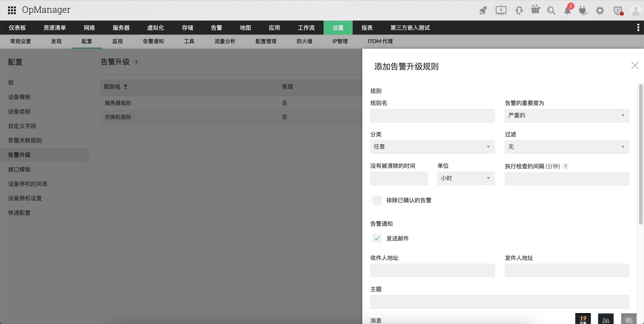Open the global search magnifier icon
The height and width of the screenshot is (324, 644).
(551, 11)
